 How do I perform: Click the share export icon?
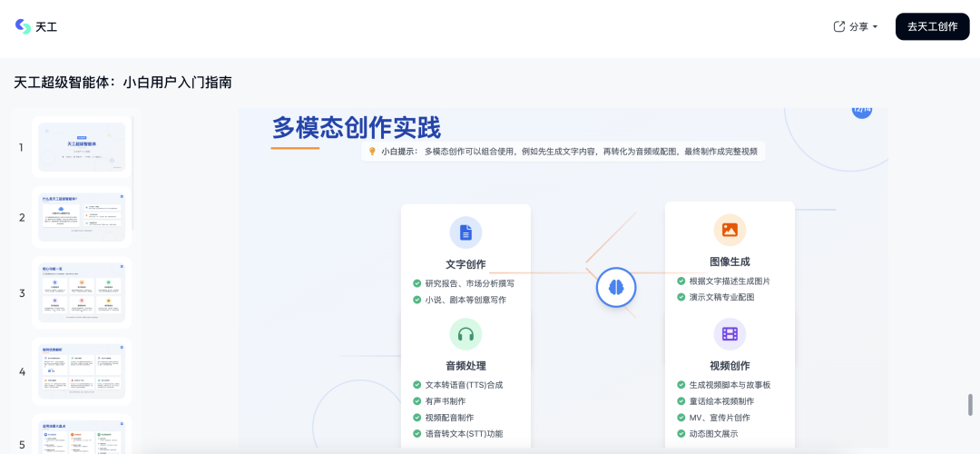pyautogui.click(x=839, y=27)
